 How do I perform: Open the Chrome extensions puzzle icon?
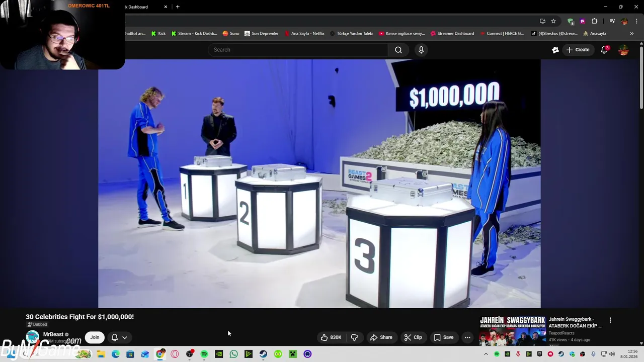coord(595,21)
